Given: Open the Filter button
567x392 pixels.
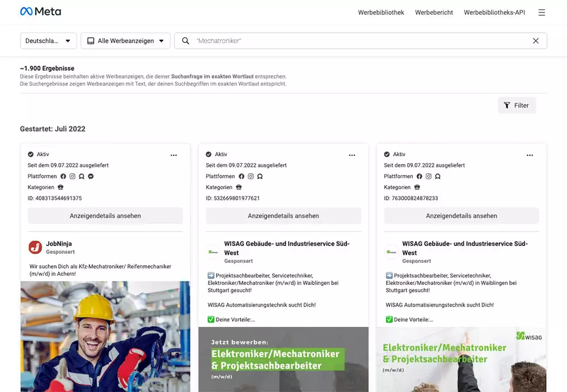Looking at the screenshot, I should tap(517, 105).
